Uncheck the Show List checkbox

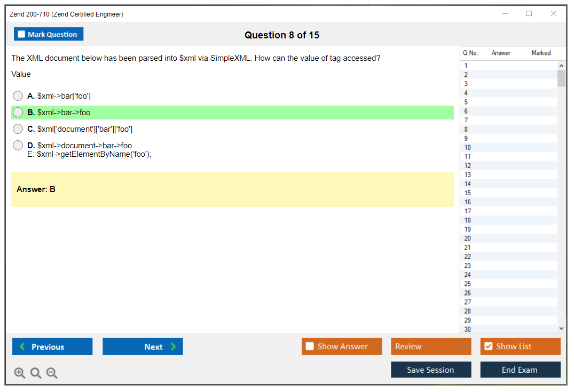488,347
